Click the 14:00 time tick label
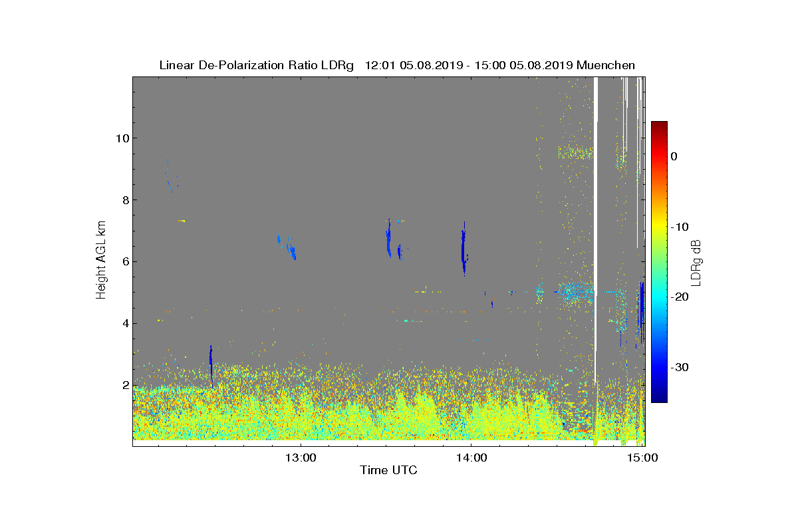 coord(471,458)
